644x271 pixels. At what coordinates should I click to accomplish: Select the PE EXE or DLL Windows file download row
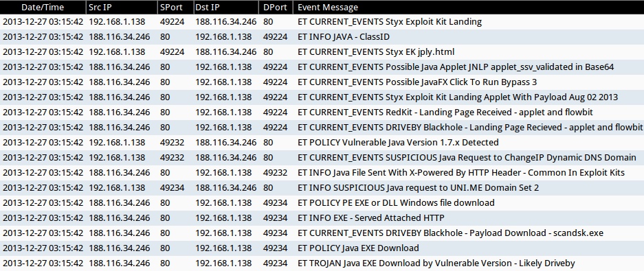[322, 203]
